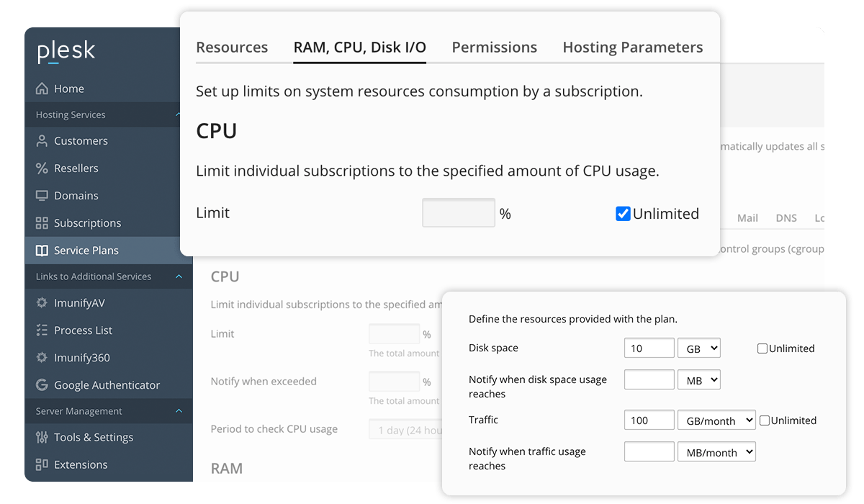Enable Unlimited disk space checkbox
This screenshot has width=864, height=504.
[x=762, y=348]
